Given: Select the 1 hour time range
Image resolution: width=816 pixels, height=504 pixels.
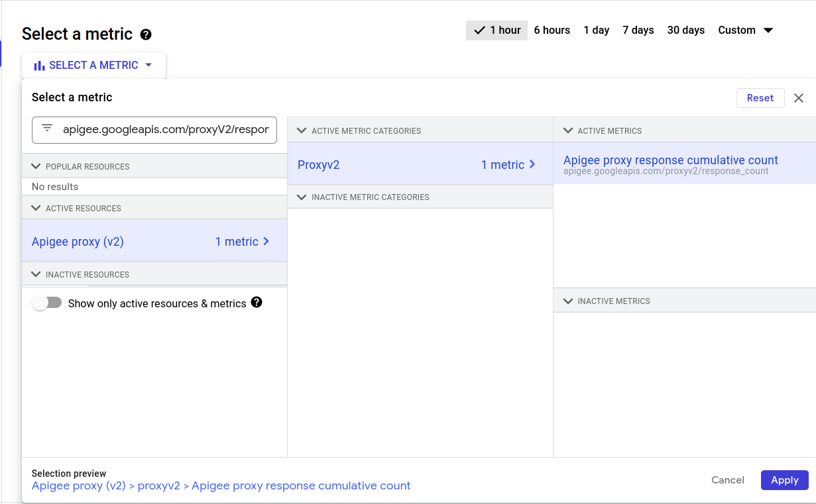Looking at the screenshot, I should coord(497,30).
